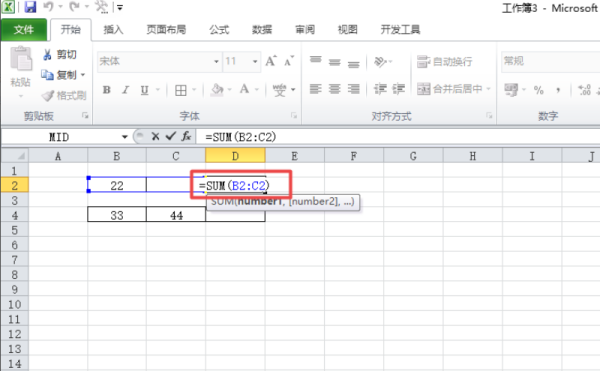The image size is (600, 371).
Task: Click the Align Text Right icon
Action: (354, 89)
